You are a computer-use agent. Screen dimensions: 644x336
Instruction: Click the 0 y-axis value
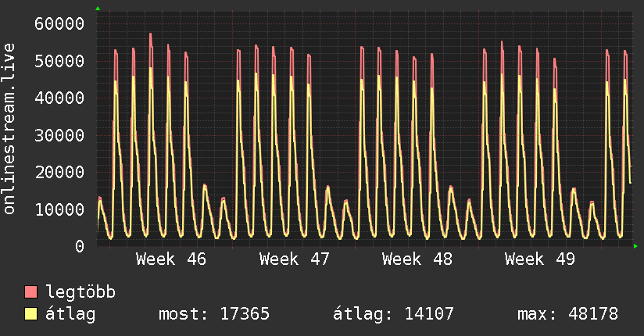coord(80,246)
